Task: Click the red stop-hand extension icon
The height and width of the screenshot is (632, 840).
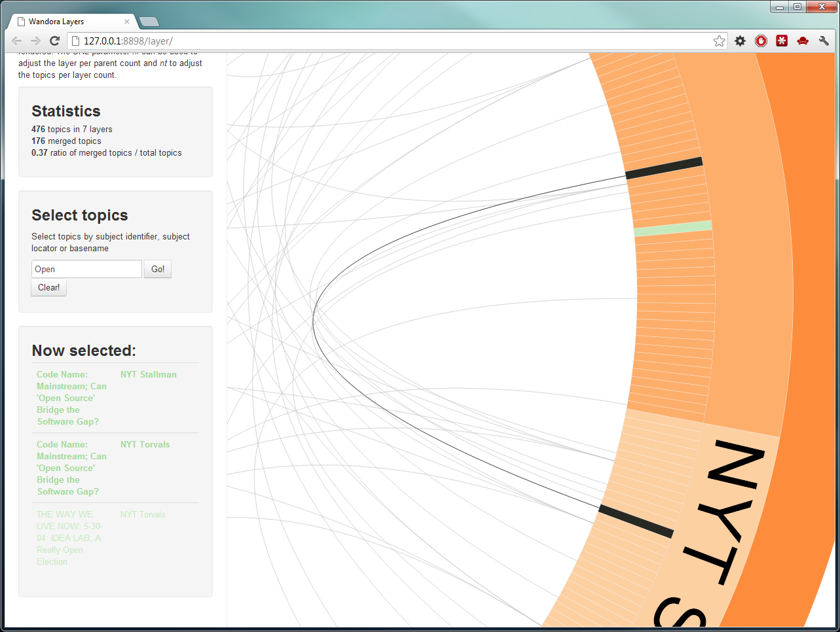Action: [x=761, y=41]
